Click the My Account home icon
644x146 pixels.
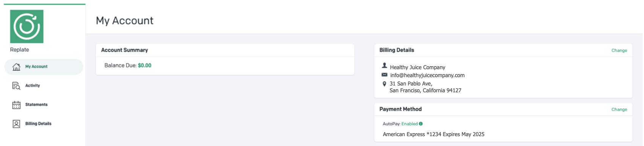pos(16,67)
